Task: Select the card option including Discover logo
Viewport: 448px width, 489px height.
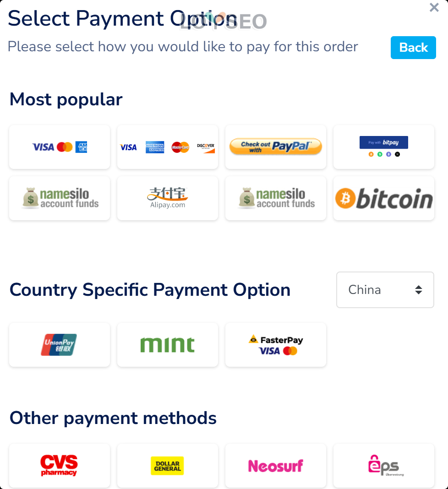Action: tap(168, 147)
